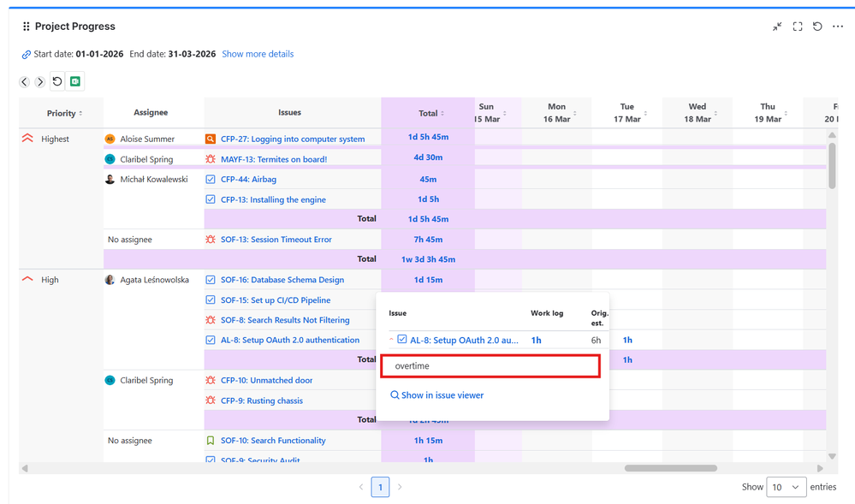855x504 pixels.
Task: Open the more options ellipsis menu
Action: coord(838,27)
